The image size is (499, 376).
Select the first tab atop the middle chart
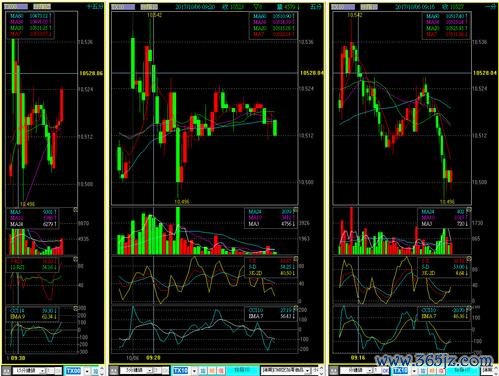click(x=123, y=7)
